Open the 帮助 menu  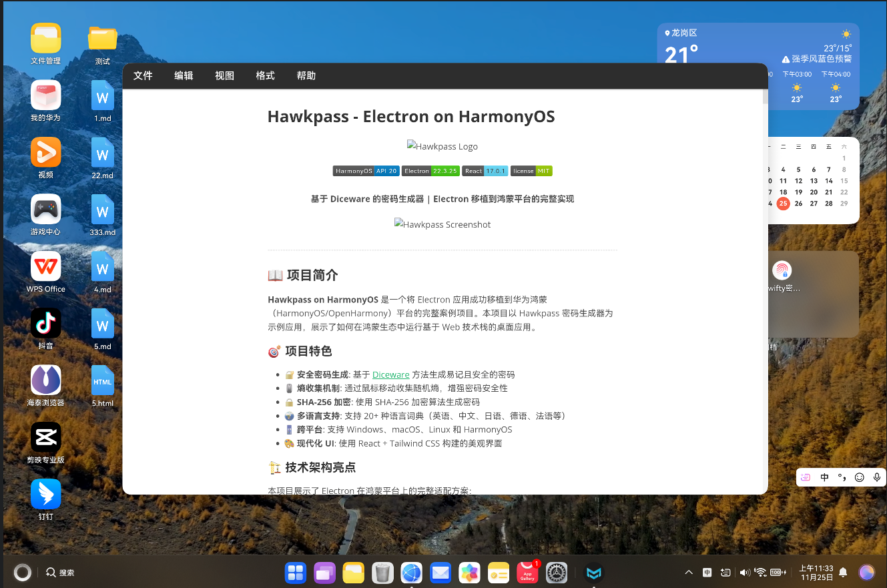click(306, 75)
